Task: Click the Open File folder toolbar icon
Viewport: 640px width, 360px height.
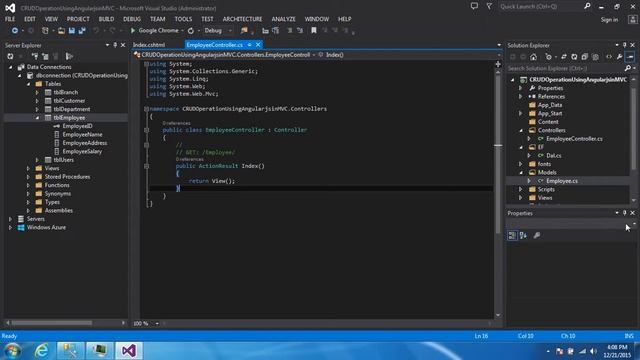Action: click(61, 31)
